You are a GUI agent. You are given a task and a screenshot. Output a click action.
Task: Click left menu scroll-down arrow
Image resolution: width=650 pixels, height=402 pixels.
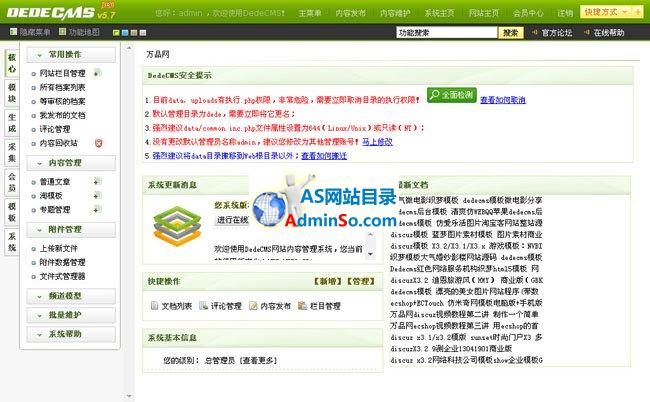[129, 397]
